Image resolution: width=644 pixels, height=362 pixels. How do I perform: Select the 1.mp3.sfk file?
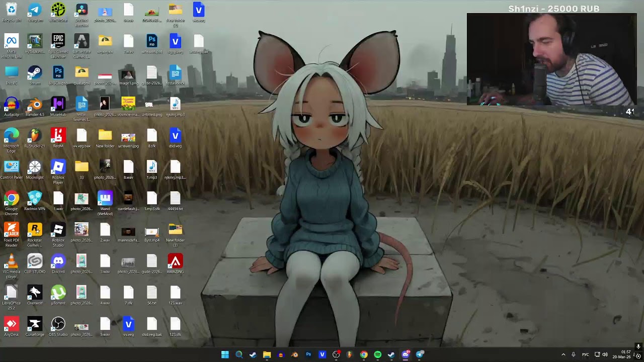pyautogui.click(x=152, y=202)
